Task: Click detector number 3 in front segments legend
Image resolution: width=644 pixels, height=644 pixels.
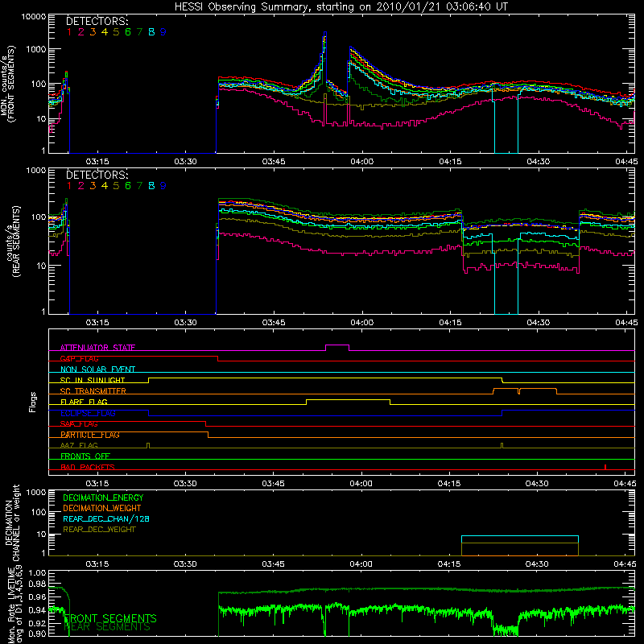Action: pos(93,32)
